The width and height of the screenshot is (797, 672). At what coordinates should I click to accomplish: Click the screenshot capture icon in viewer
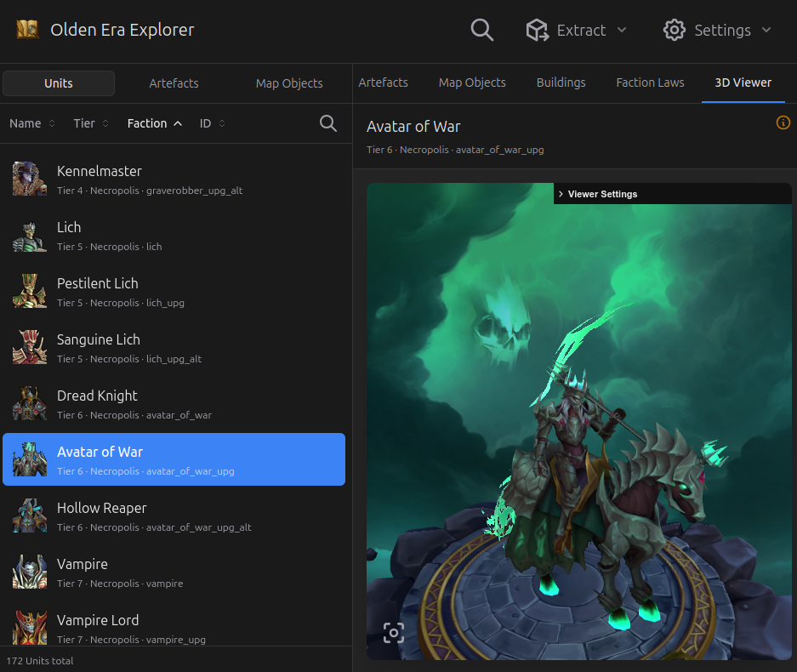point(394,633)
